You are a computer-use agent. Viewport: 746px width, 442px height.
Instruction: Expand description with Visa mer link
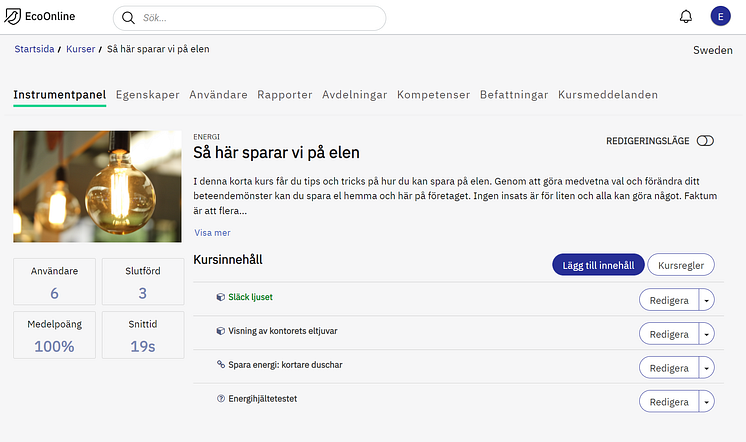pos(212,233)
